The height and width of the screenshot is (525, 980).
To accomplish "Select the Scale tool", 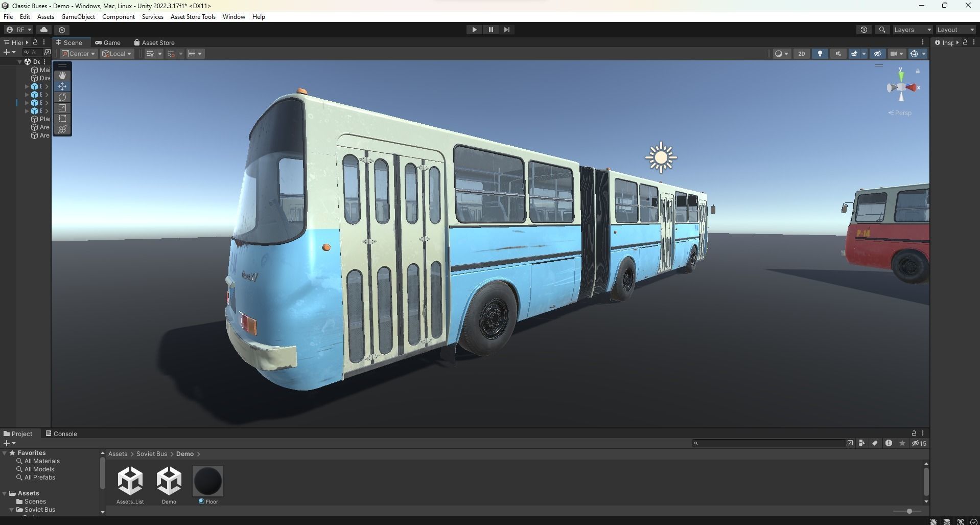I will pos(62,108).
